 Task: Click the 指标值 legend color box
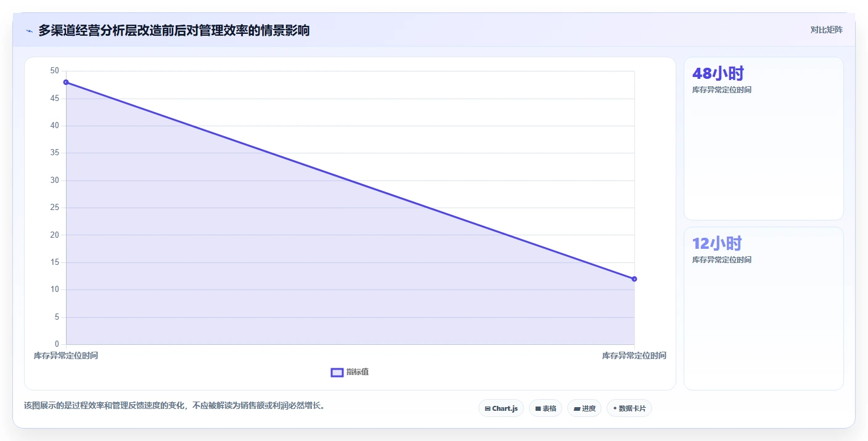pos(337,373)
